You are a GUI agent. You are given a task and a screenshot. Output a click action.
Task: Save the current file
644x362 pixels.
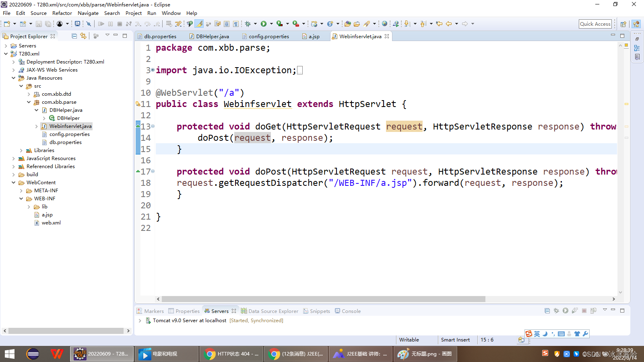(38, 24)
